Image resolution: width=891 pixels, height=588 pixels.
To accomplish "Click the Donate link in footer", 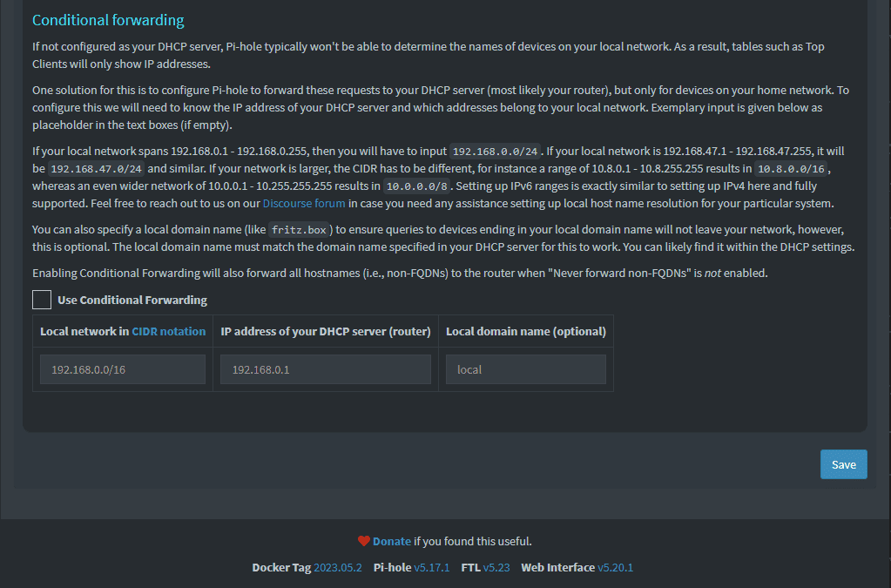I will [x=392, y=541].
